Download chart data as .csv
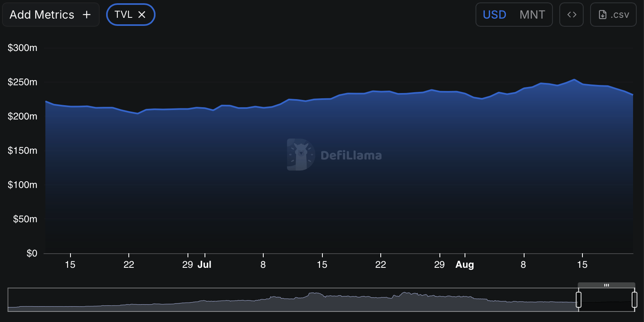This screenshot has width=644, height=322. pyautogui.click(x=613, y=15)
